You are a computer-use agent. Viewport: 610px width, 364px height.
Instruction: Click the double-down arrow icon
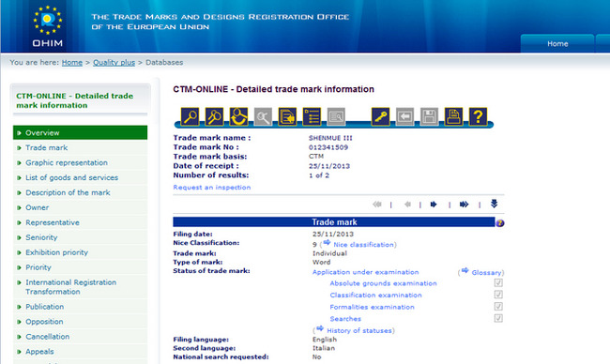pyautogui.click(x=494, y=204)
